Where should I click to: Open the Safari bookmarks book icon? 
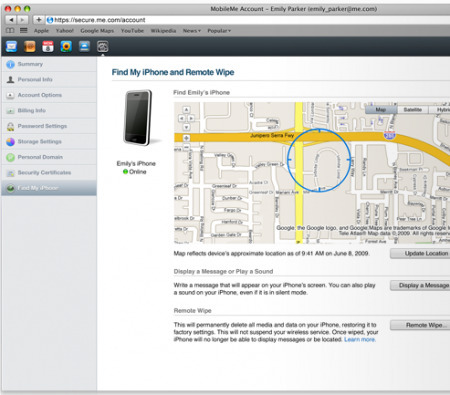[x=10, y=31]
